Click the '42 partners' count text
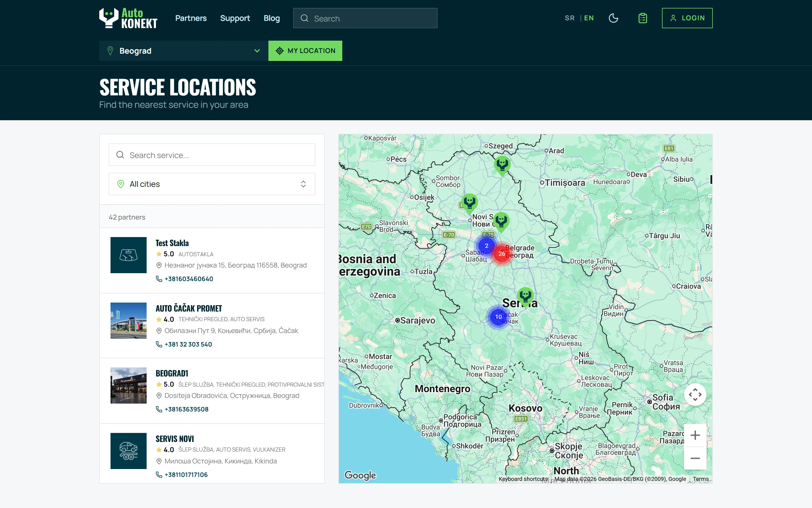The width and height of the screenshot is (812, 508). coord(127,217)
